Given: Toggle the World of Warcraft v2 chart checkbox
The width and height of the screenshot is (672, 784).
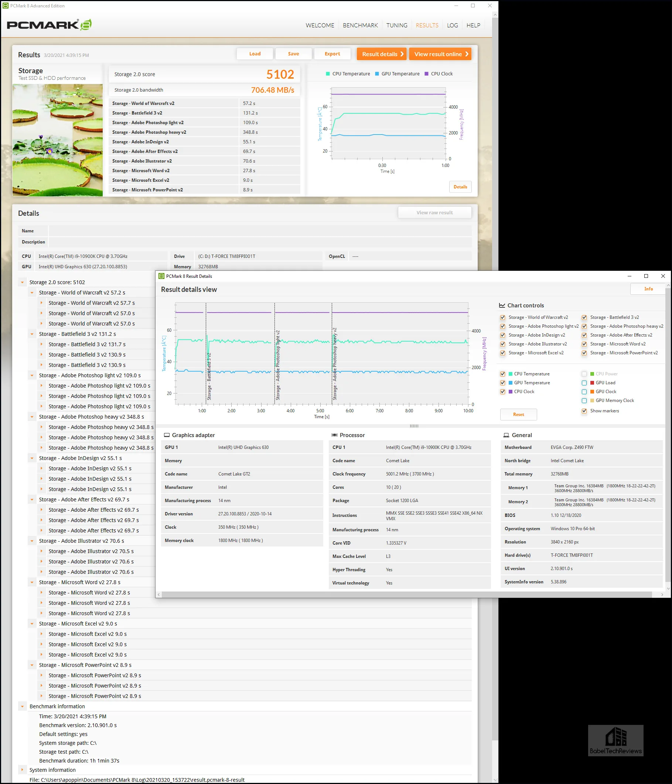Looking at the screenshot, I should coord(502,317).
